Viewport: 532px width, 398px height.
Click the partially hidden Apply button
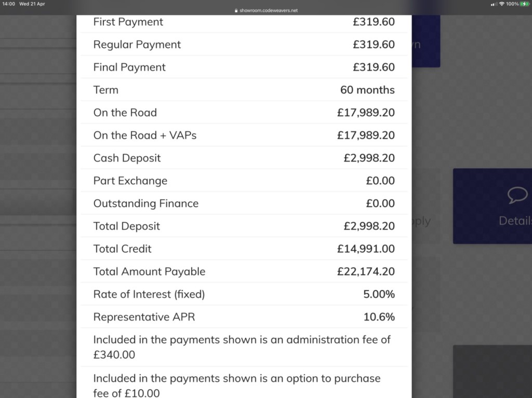421,222
